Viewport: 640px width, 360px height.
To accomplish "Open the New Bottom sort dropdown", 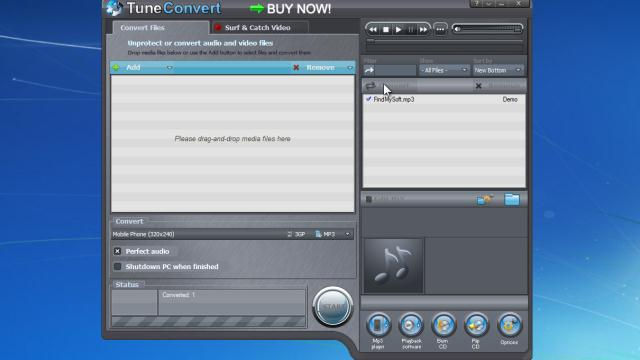I will coord(498,70).
